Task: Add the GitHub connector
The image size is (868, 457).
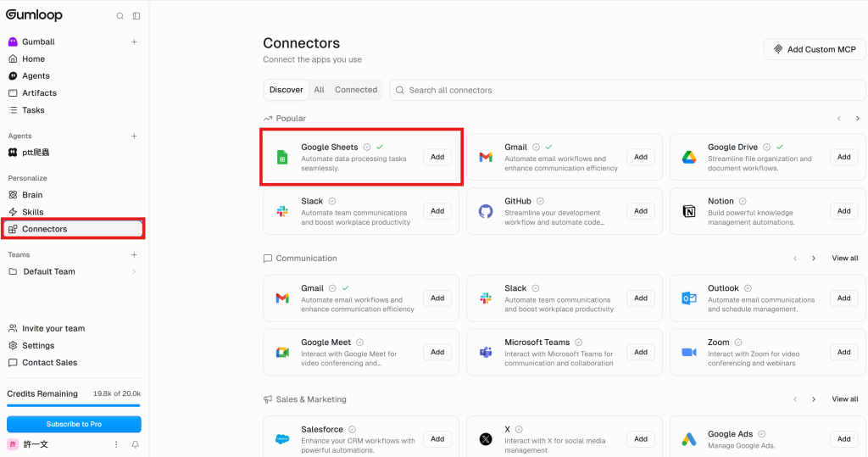Action: (641, 211)
